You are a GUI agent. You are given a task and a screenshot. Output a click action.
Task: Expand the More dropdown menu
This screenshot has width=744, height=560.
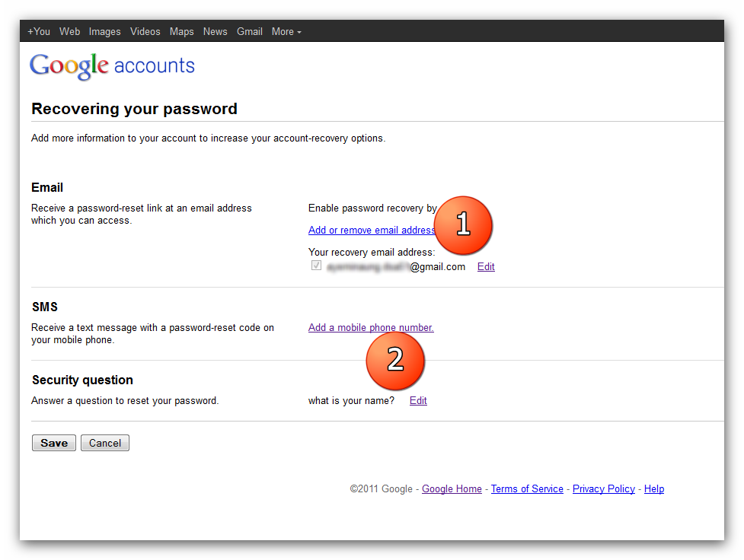[286, 32]
